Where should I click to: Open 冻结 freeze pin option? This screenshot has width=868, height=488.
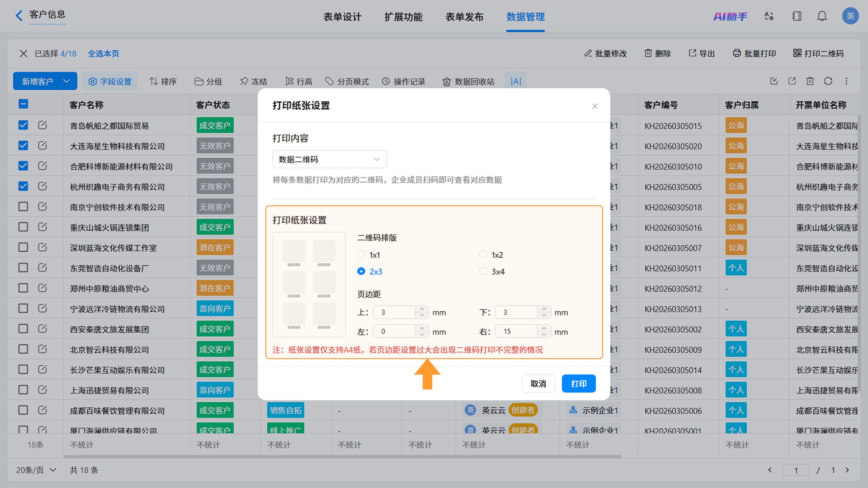point(253,81)
